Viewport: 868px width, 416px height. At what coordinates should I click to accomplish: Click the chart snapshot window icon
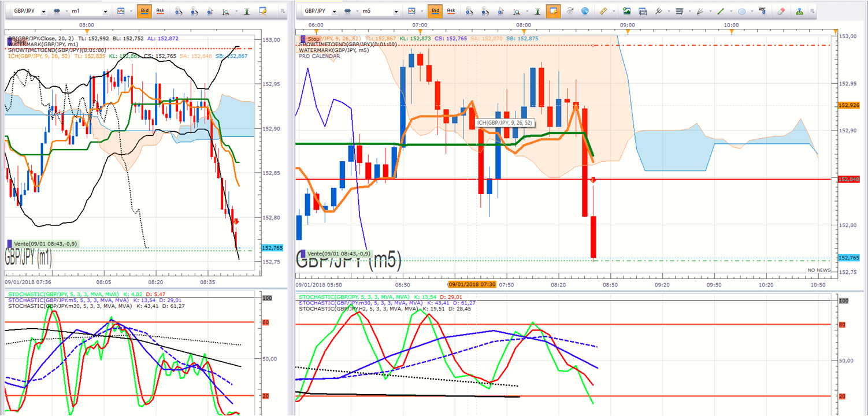coord(642,11)
